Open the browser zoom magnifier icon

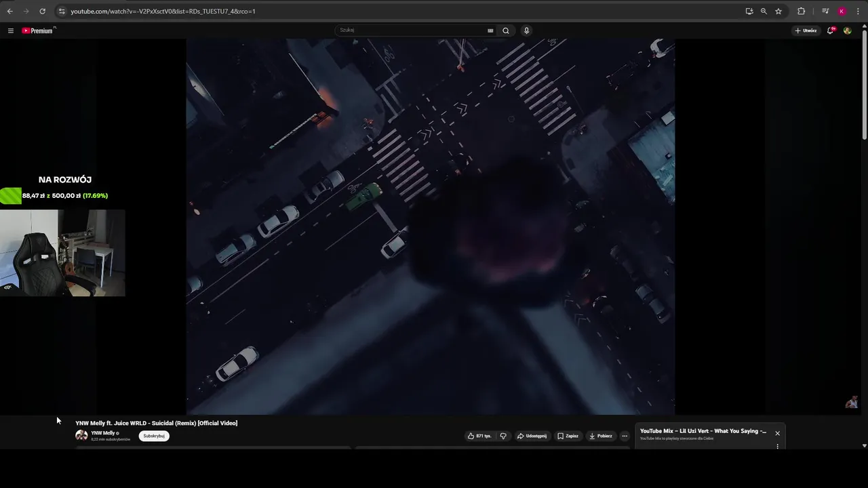tap(764, 12)
